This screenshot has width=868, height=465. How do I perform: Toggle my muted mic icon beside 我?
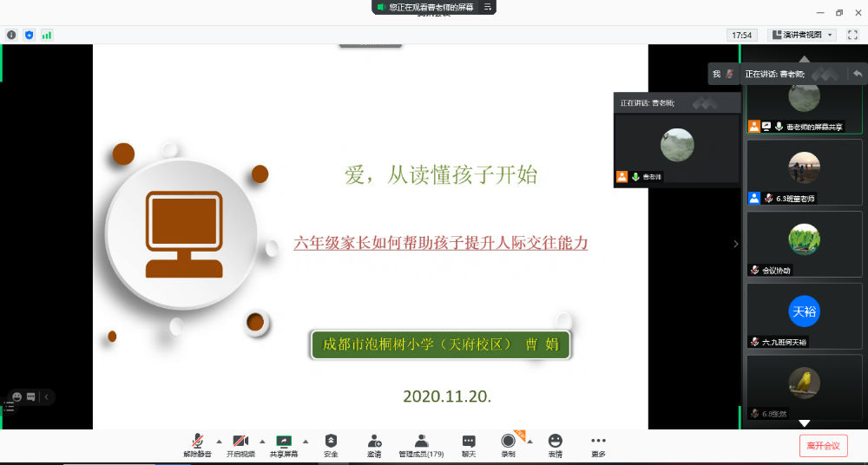pyautogui.click(x=730, y=74)
